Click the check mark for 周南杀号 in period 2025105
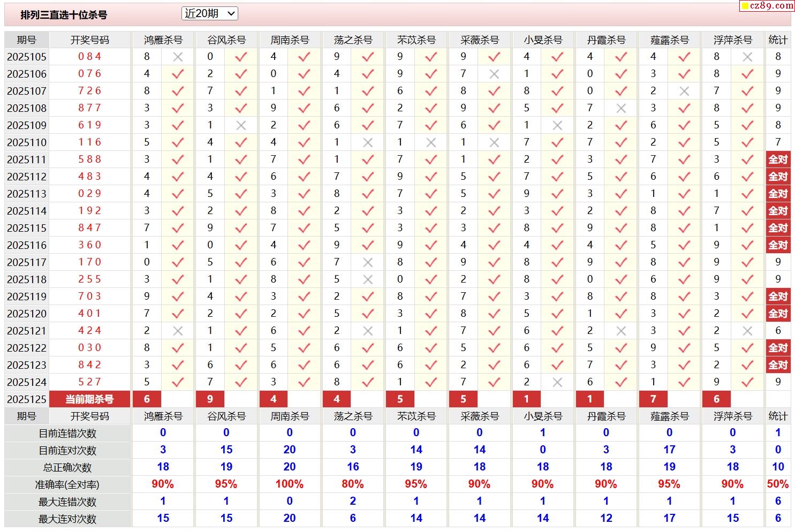The width and height of the screenshot is (795, 532). click(x=305, y=57)
